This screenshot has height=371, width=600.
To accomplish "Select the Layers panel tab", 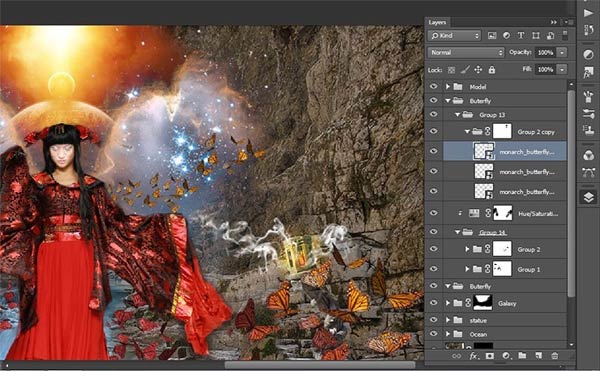I will click(437, 22).
